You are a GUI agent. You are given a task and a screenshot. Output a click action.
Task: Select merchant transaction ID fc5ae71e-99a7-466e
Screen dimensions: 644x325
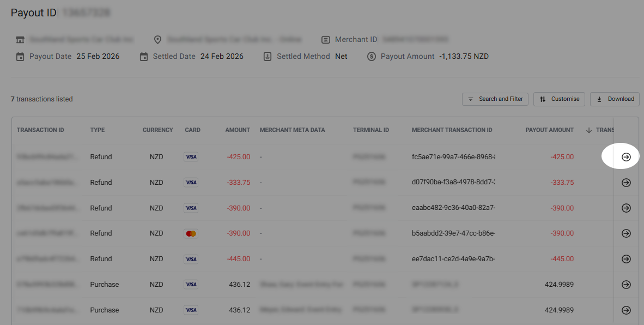453,157
